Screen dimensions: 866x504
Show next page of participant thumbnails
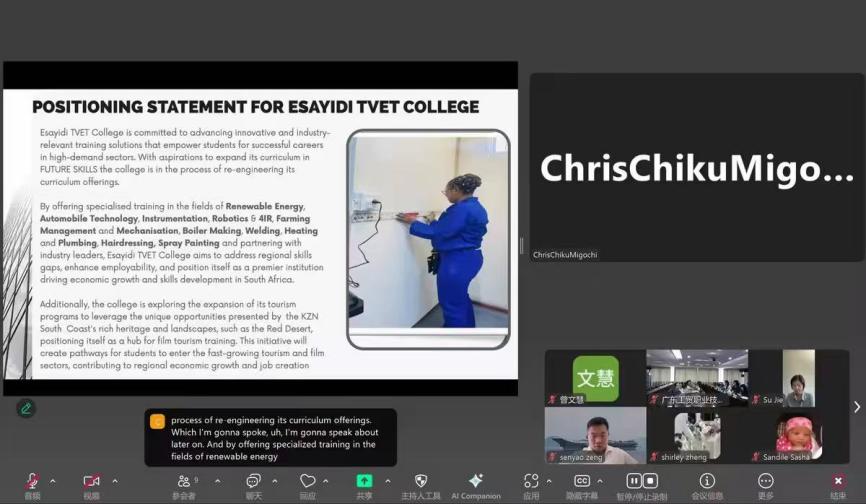coord(856,407)
